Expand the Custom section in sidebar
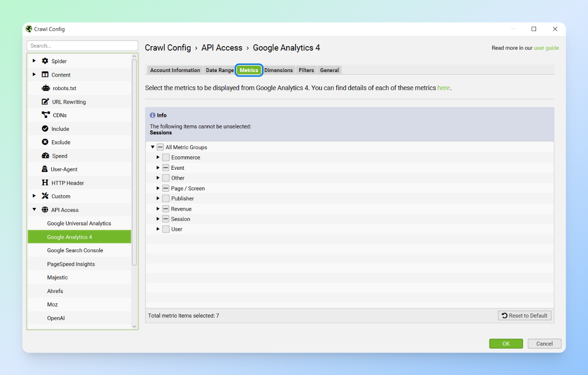Screen dimensions: 588x375 click(34, 196)
